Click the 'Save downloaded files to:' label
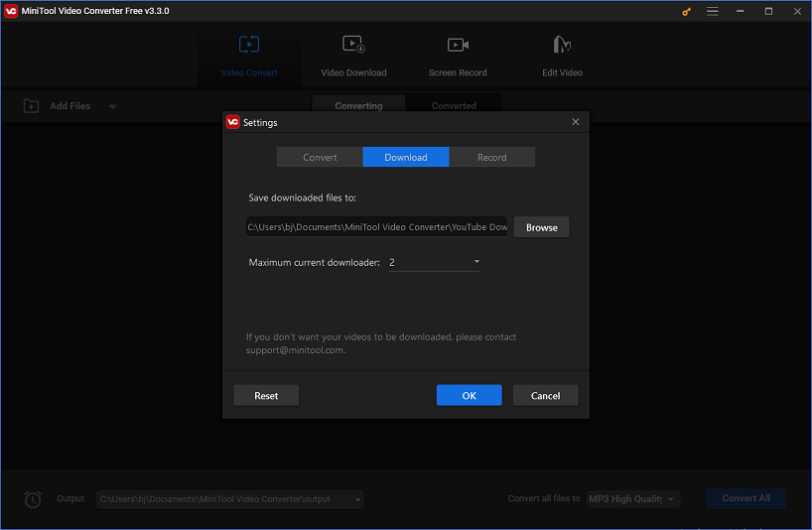 click(302, 198)
